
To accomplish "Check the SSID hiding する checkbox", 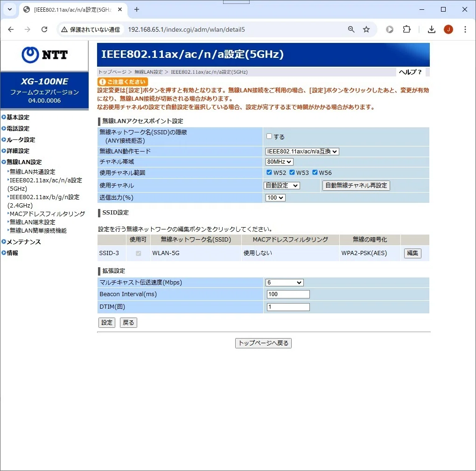I will [x=269, y=136].
